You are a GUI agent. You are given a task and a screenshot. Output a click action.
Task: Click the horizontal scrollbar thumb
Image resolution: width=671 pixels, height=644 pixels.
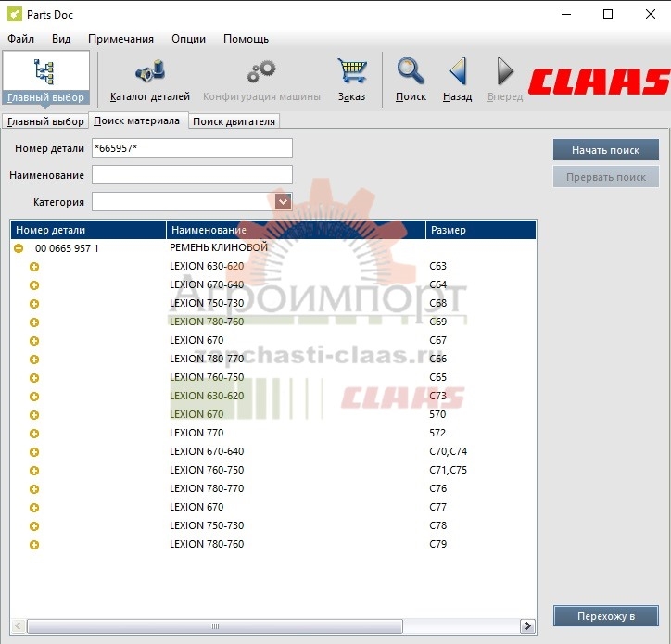tap(215, 626)
